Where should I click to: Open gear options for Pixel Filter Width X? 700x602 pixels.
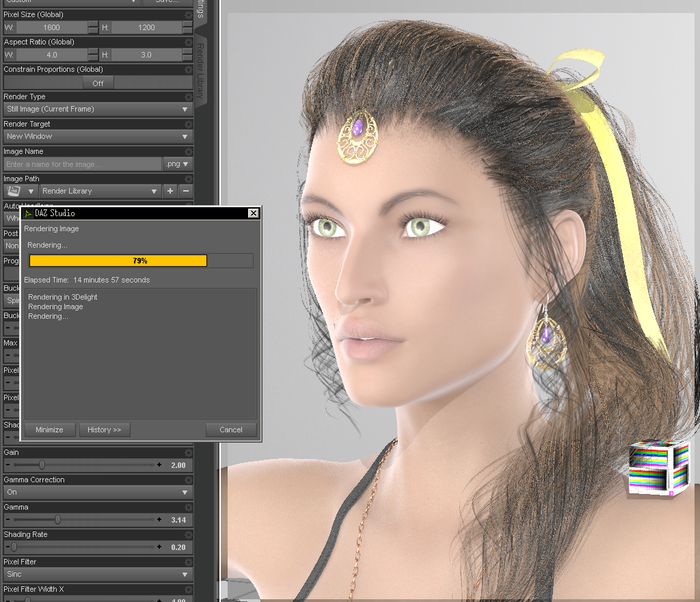pyautogui.click(x=189, y=589)
